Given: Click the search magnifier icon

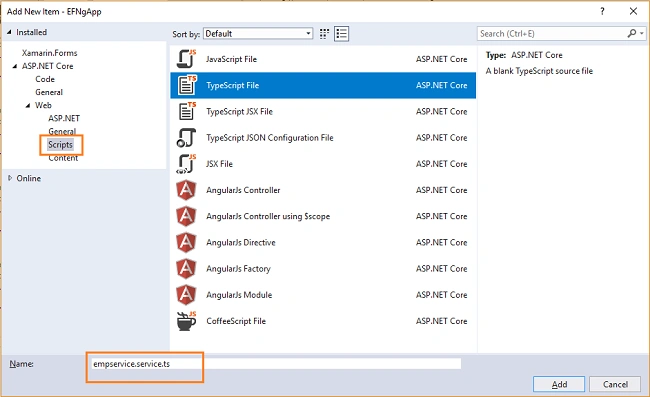Looking at the screenshot, I should (632, 33).
